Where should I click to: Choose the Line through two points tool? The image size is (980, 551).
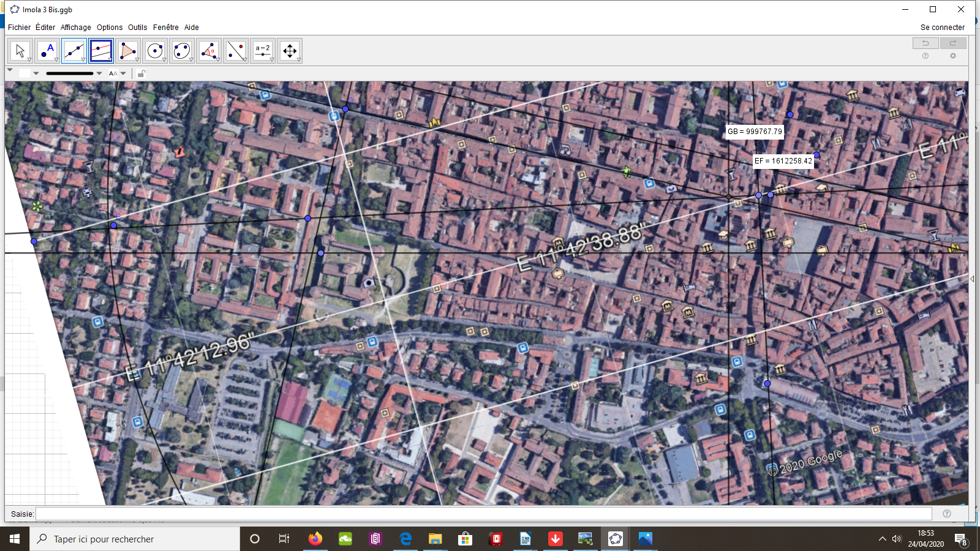[x=74, y=51]
